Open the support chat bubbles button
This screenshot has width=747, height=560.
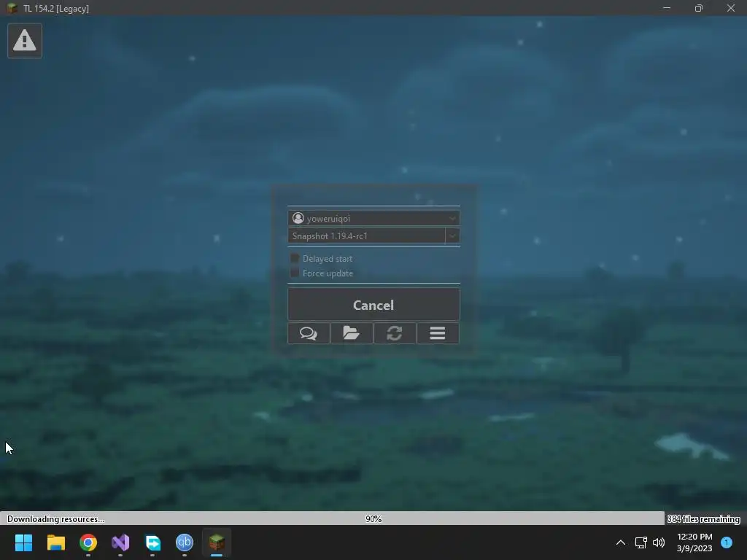click(x=309, y=332)
